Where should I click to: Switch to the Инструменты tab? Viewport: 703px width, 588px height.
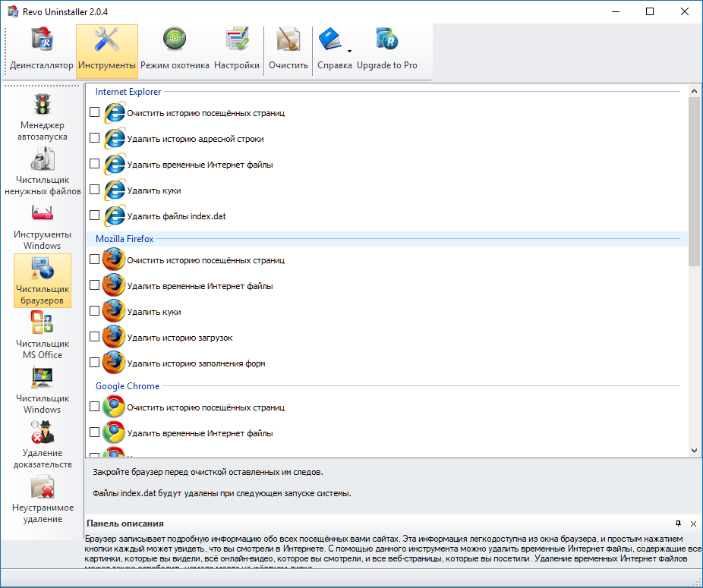coord(107,50)
